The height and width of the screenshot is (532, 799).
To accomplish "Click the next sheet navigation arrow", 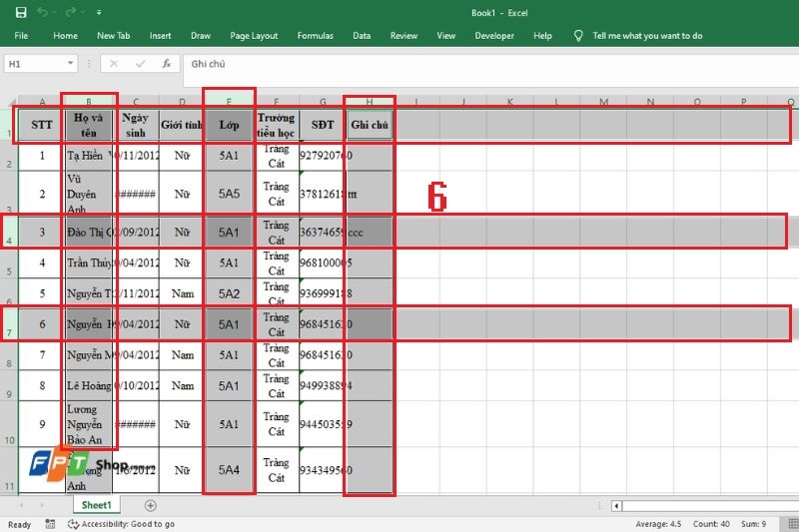I will click(x=42, y=505).
